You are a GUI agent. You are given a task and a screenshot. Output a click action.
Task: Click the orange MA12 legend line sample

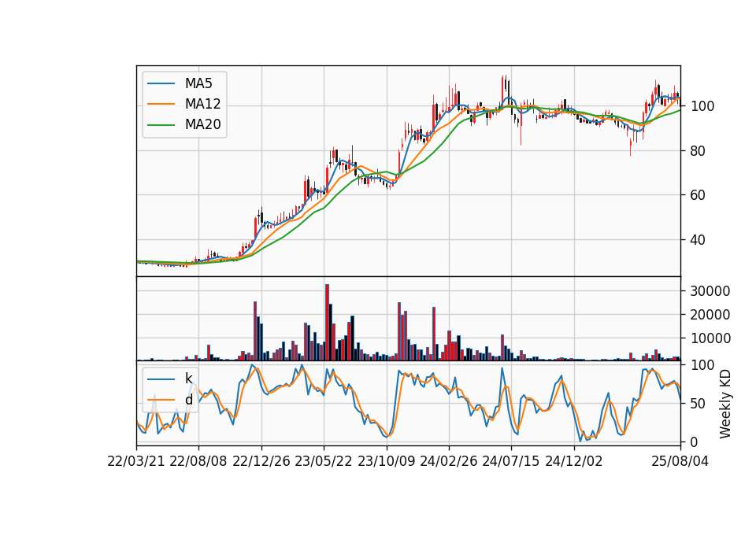point(161,104)
